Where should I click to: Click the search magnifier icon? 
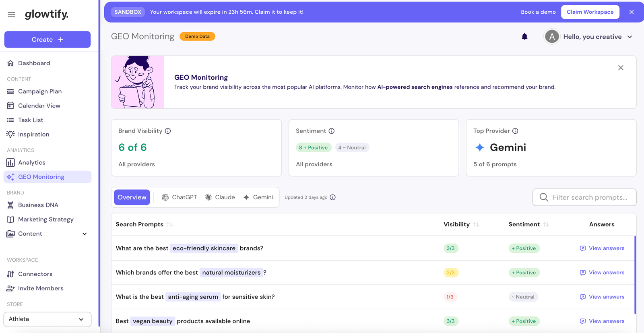(x=544, y=197)
